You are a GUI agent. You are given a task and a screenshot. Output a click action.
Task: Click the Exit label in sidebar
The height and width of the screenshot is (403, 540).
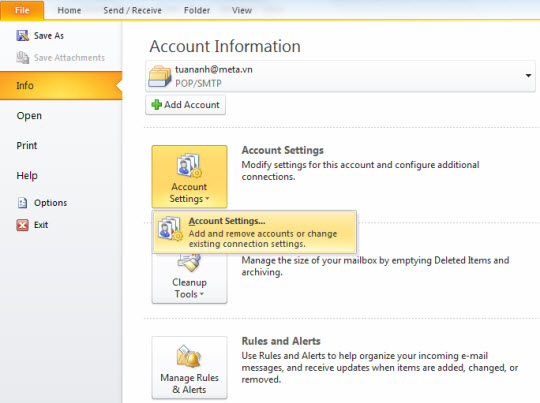pos(41,225)
